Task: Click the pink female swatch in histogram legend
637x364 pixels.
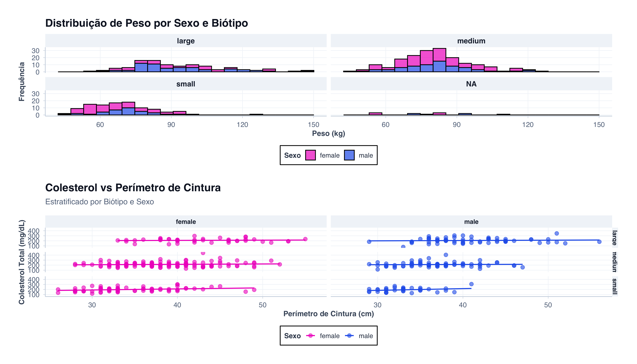Action: 310,155
